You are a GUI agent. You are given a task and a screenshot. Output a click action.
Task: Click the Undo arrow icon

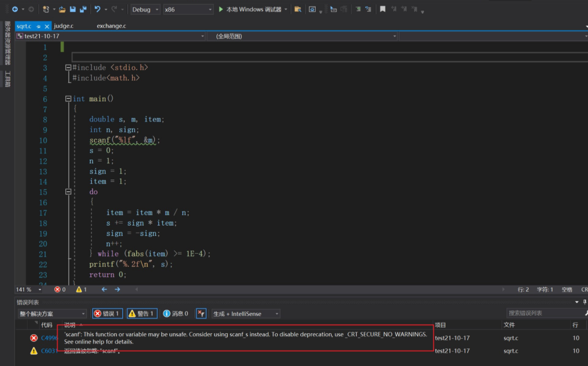[x=97, y=9]
